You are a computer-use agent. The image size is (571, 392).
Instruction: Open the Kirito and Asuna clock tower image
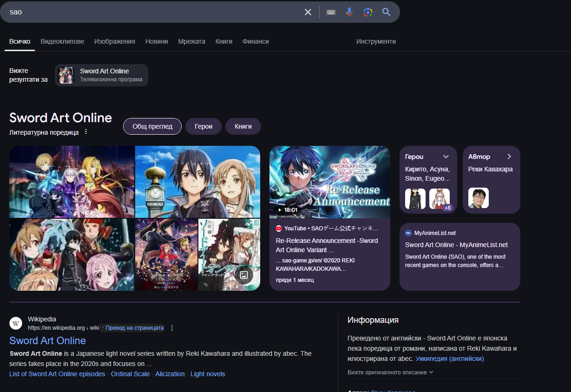coord(198,182)
